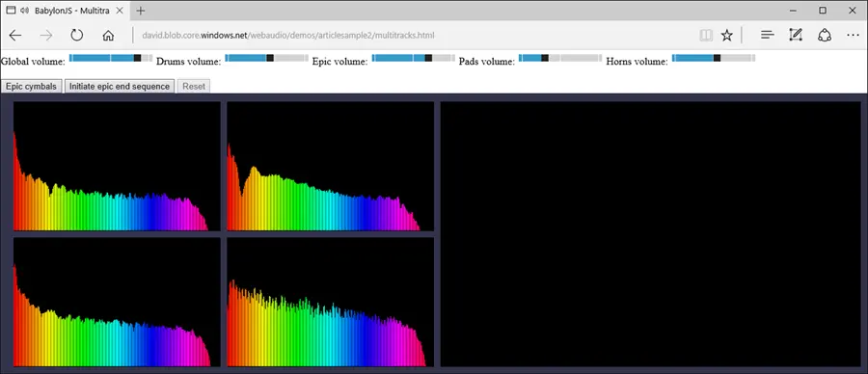Viewport: 868px width, 374px height.
Task: Open the Hub three-lines icon
Action: (768, 36)
